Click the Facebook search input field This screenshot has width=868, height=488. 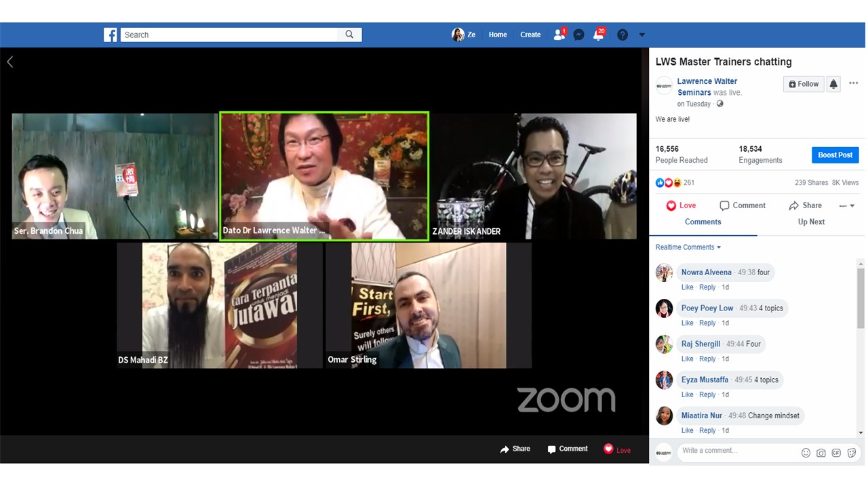[229, 35]
